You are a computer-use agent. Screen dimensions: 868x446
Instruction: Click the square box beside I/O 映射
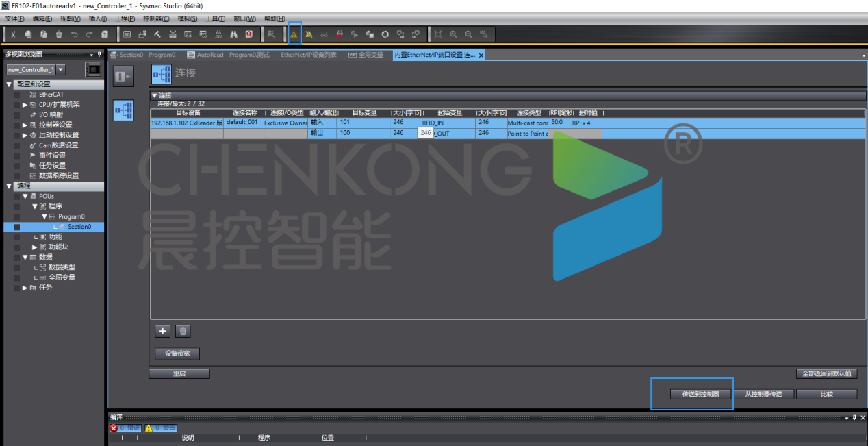tap(16, 115)
